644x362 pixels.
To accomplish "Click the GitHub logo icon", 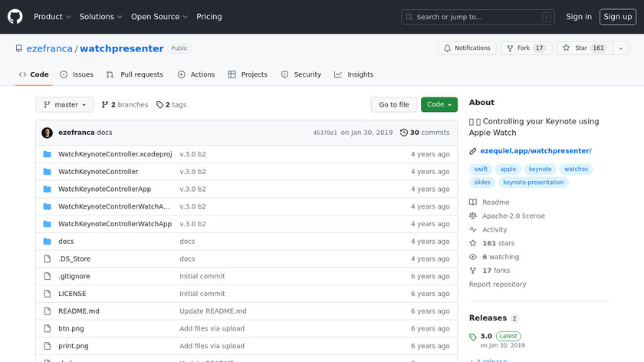I will tap(15, 17).
